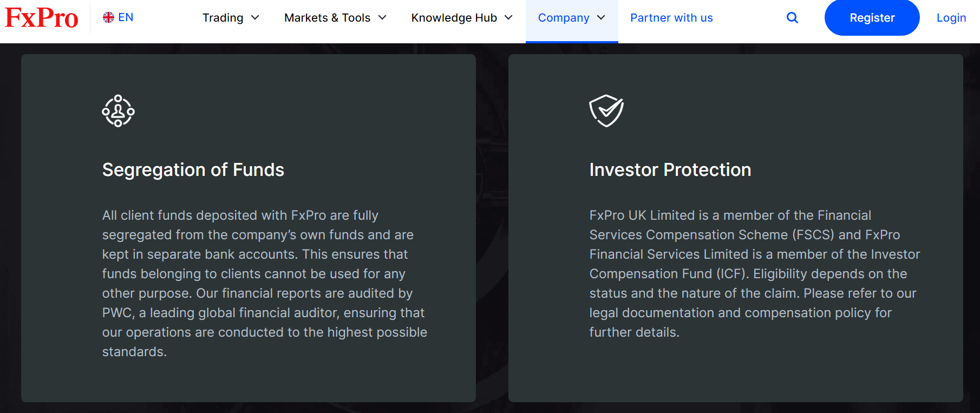Click the Login link
Screen dimensions: 980x413
(951, 18)
